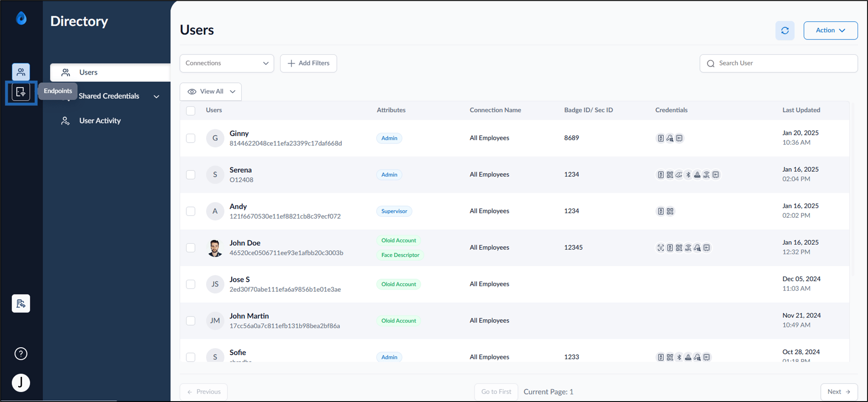Click Serena's NFC credential icon
This screenshot has width=868, height=402.
point(706,175)
